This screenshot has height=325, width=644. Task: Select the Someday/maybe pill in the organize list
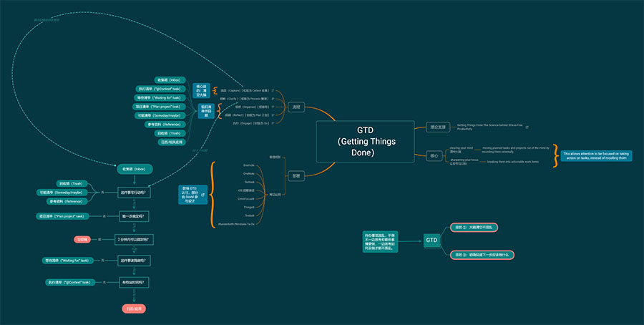(160, 115)
